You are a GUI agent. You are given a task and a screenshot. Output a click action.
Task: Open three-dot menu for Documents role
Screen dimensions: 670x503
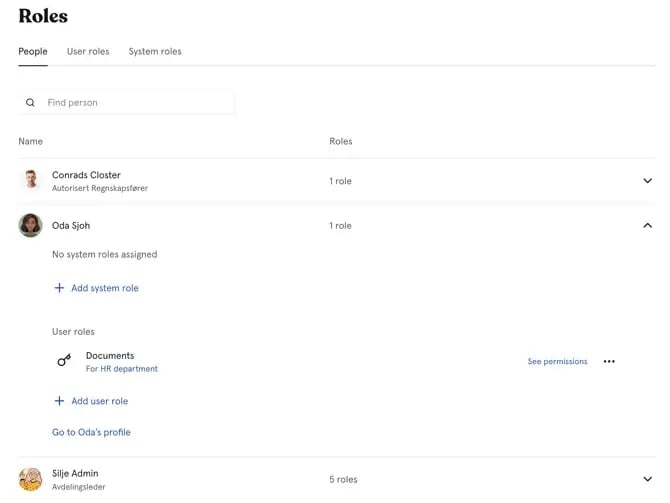click(609, 362)
